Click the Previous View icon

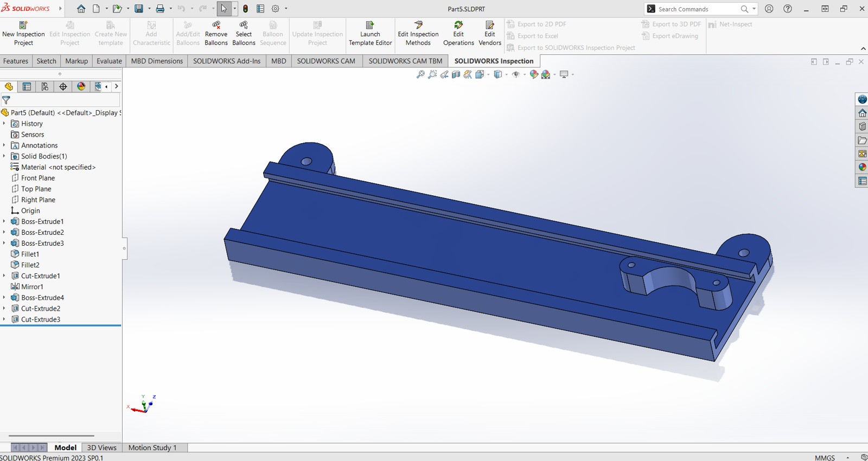click(x=444, y=74)
